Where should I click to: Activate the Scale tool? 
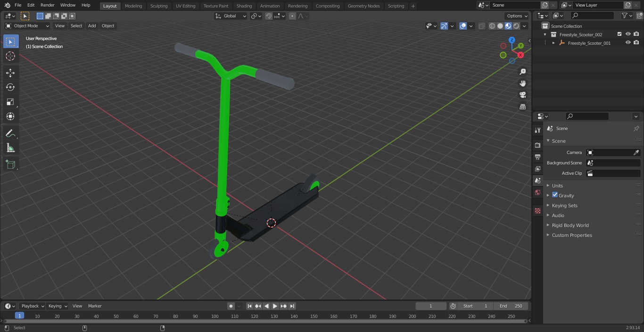pyautogui.click(x=10, y=102)
